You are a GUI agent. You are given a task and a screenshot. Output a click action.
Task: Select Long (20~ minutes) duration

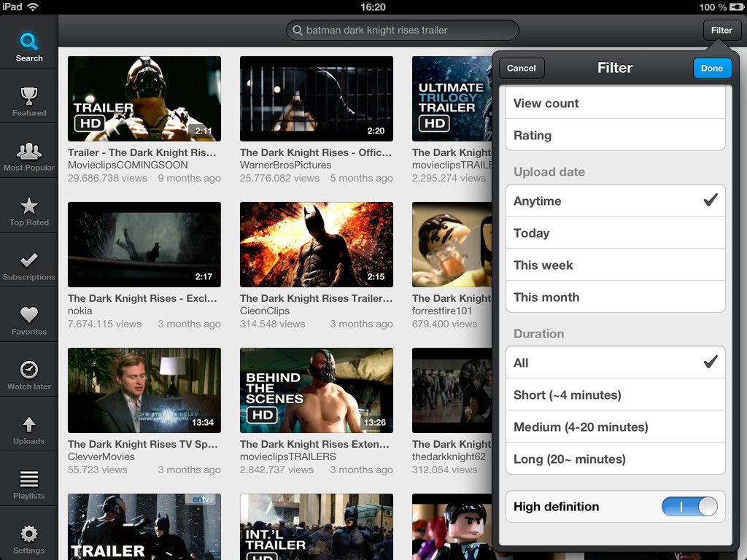point(616,459)
